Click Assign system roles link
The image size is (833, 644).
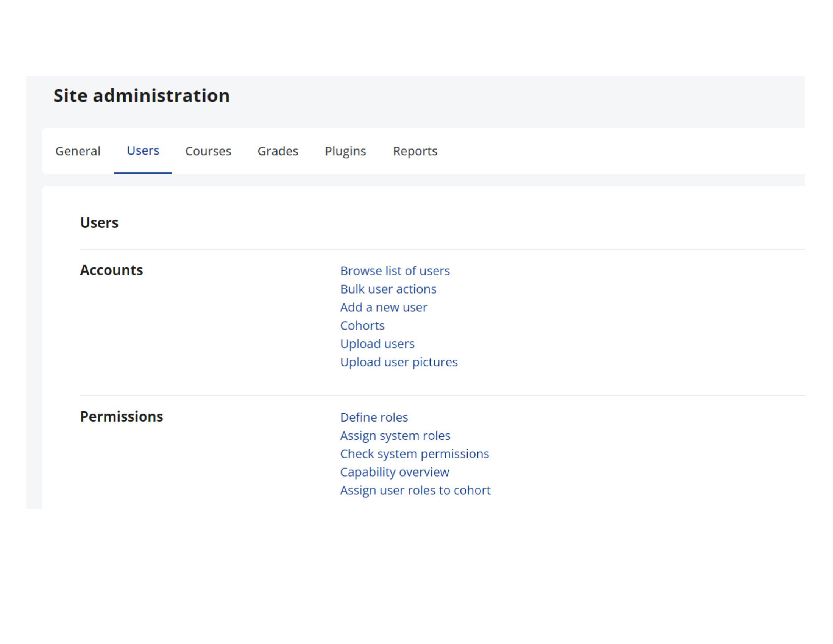(x=395, y=436)
